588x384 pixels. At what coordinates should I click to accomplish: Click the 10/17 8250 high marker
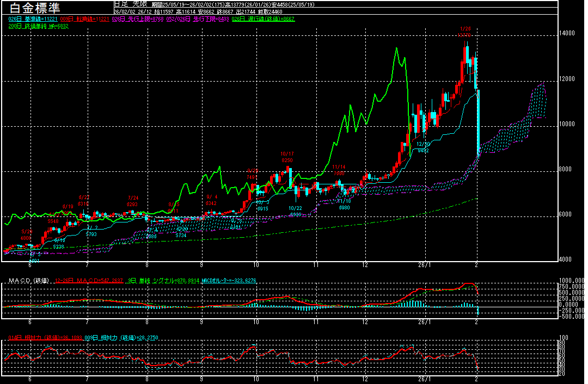pyautogui.click(x=287, y=157)
